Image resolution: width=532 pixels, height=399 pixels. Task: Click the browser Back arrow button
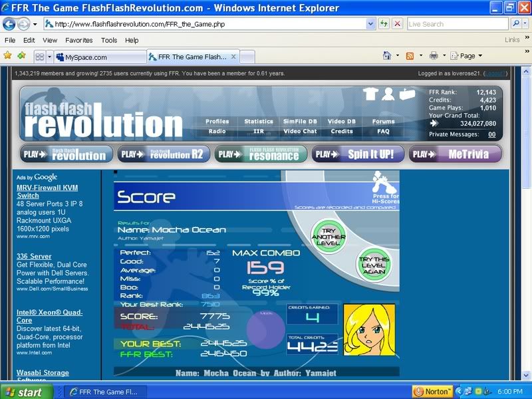point(9,24)
